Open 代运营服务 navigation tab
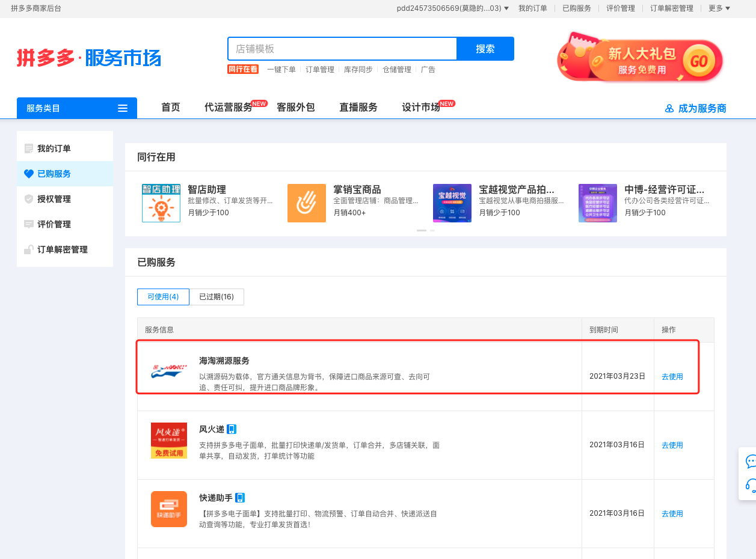Viewport: 756px width, 559px height. tap(229, 108)
